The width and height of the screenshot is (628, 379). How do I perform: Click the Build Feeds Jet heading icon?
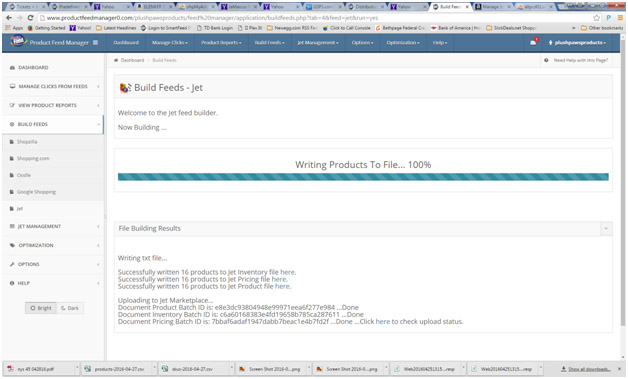coord(125,87)
